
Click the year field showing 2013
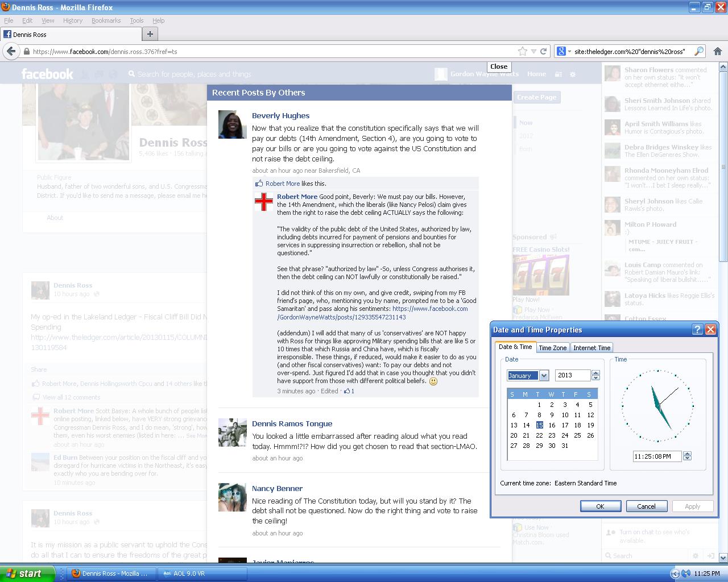[x=573, y=375]
